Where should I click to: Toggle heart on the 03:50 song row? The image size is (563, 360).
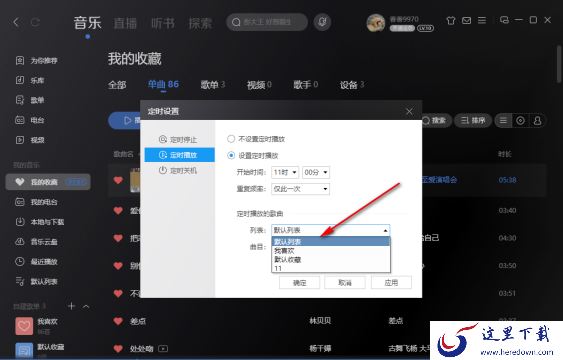click(x=118, y=266)
